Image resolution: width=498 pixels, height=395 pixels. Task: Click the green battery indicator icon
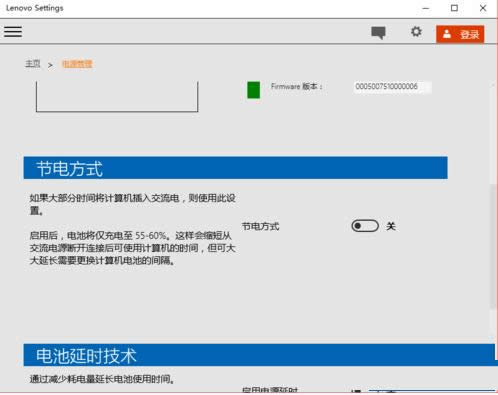253,90
